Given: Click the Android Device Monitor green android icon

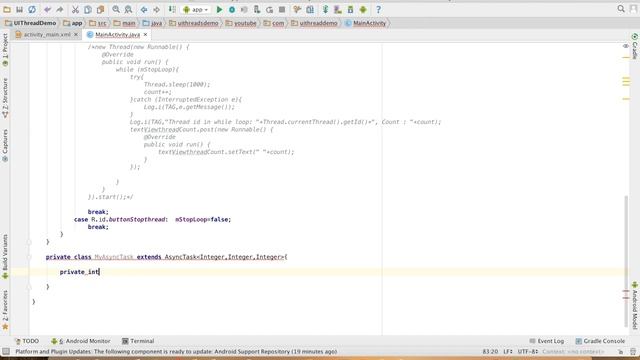Looking at the screenshot, I should click(363, 9).
